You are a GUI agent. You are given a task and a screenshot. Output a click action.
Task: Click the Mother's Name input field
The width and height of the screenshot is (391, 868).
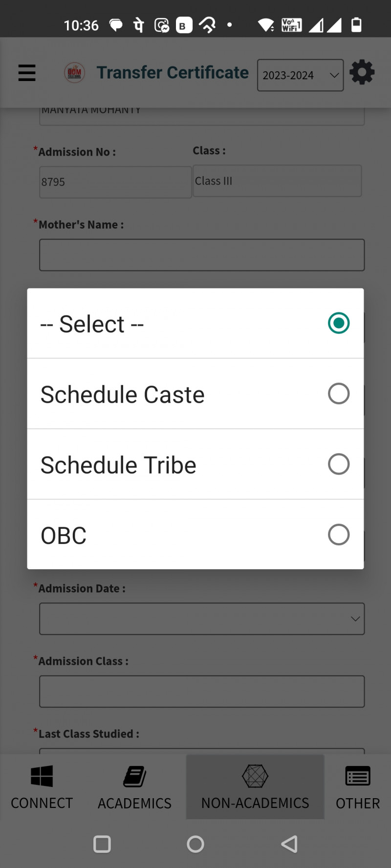pos(202,255)
